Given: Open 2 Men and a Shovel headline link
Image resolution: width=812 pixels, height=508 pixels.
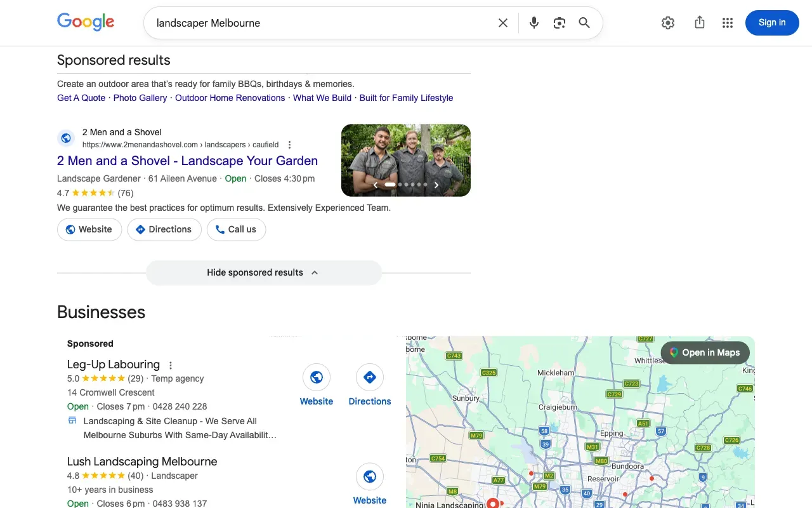Looking at the screenshot, I should click(x=187, y=161).
